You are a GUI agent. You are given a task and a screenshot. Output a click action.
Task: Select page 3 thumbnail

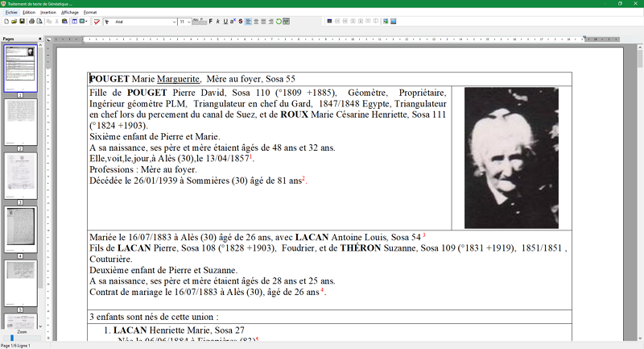[x=21, y=176]
